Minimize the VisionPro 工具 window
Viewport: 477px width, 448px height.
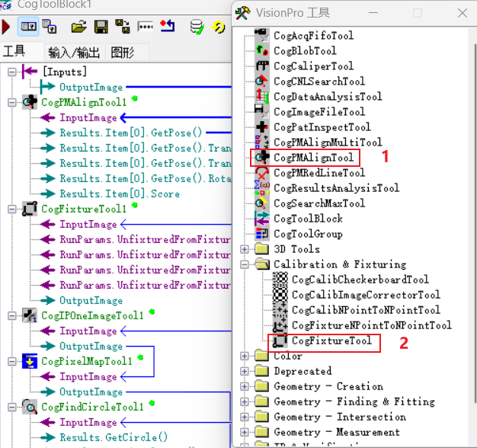(373, 13)
